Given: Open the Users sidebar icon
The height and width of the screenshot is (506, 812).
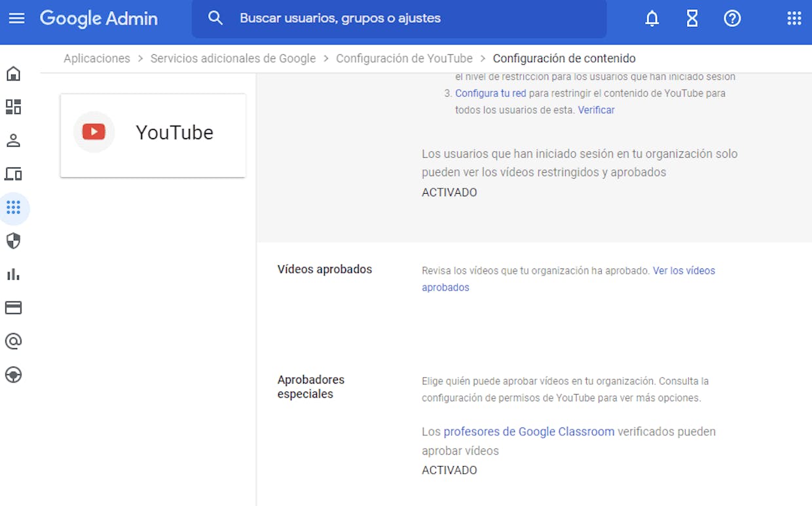Looking at the screenshot, I should [13, 140].
